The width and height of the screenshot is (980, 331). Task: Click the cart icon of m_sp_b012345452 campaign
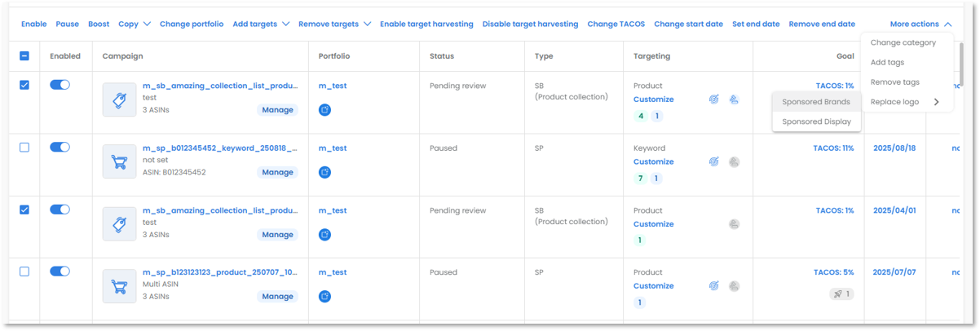tap(119, 161)
